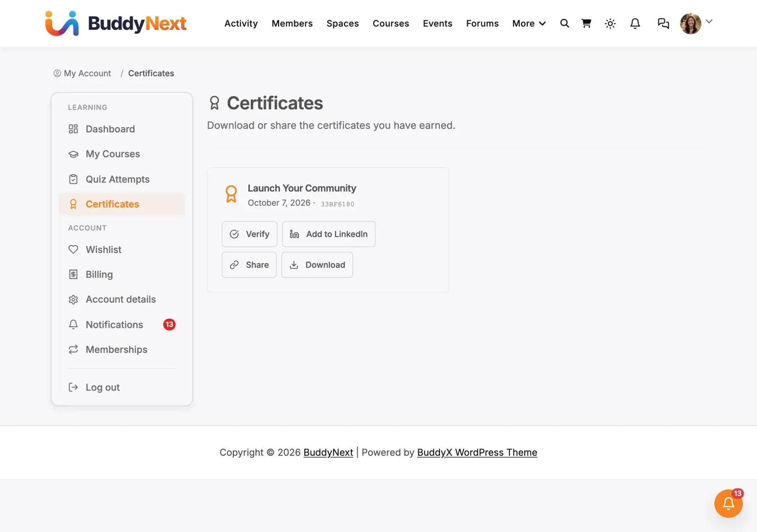Download the Launch Your Community certificate
The image size is (757, 532).
click(317, 265)
